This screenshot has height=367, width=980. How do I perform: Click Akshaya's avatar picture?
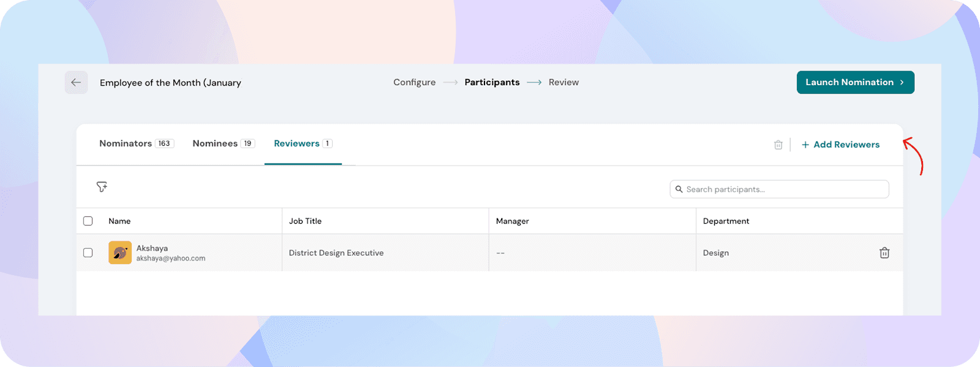click(x=120, y=252)
